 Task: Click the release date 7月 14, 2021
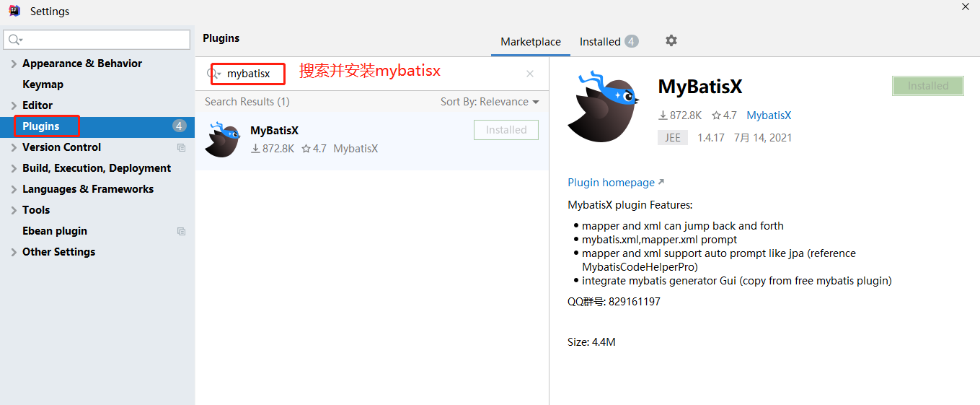click(763, 138)
